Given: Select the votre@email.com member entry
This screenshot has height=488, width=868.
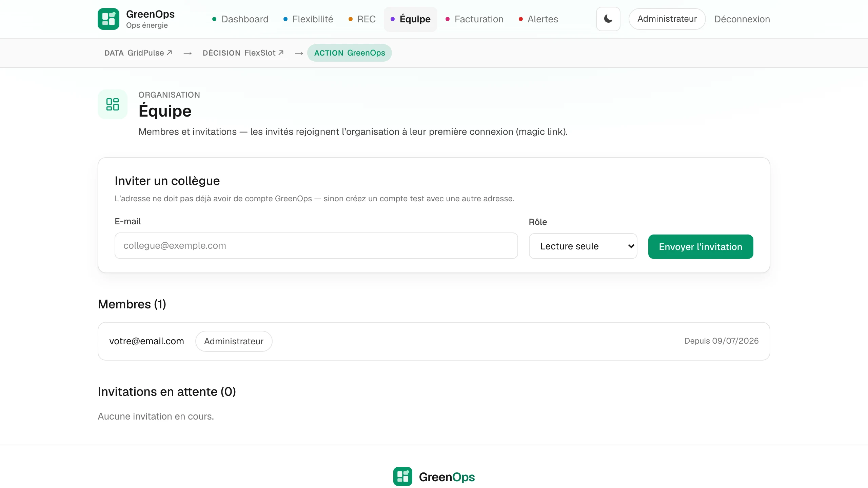Looking at the screenshot, I should (434, 341).
